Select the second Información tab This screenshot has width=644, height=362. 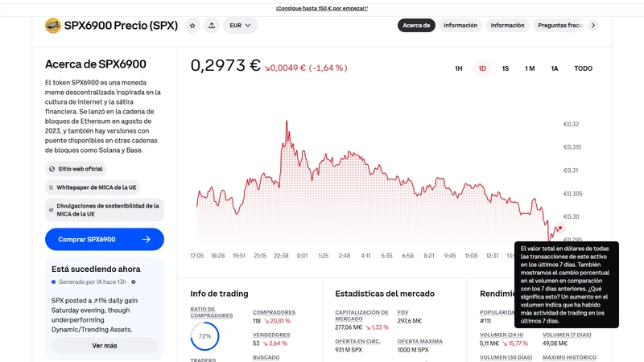point(507,26)
